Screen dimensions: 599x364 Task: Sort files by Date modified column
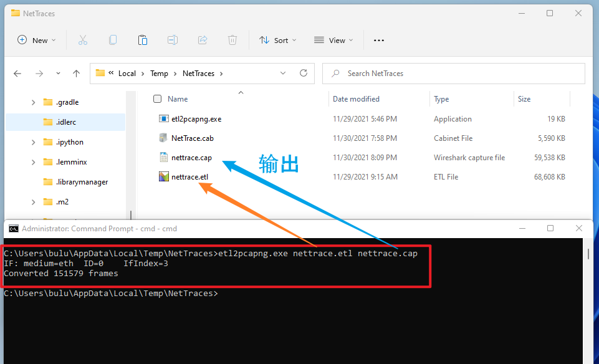click(356, 99)
